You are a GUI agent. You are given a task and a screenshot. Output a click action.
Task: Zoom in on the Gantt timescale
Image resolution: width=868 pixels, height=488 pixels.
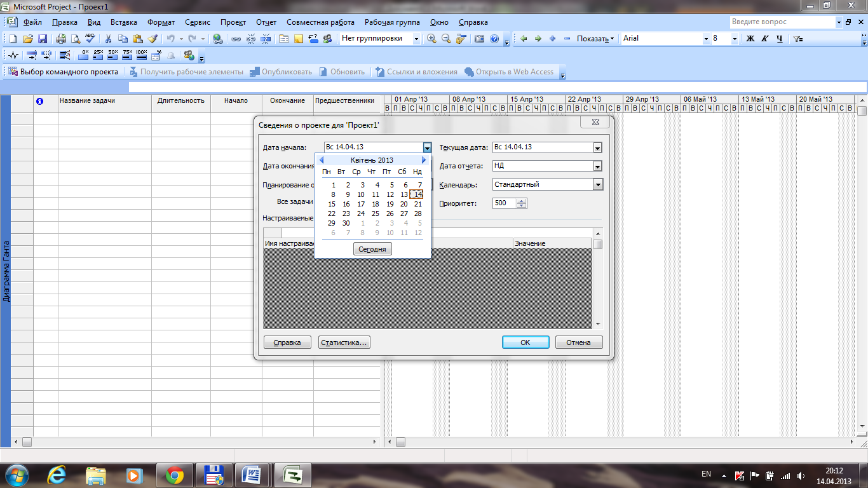pyautogui.click(x=431, y=39)
